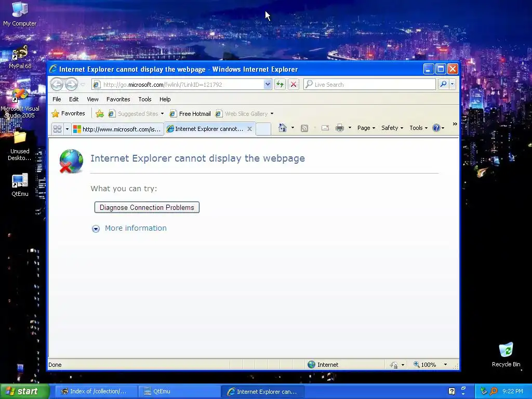
Task: Open the Quick Tabs grid icon
Action: coord(57,129)
